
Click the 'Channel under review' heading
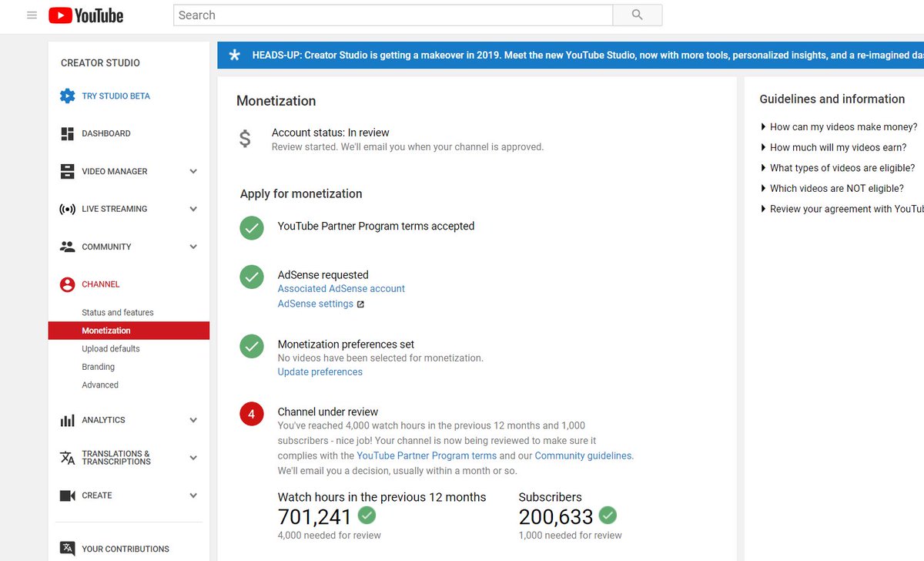[x=328, y=412]
